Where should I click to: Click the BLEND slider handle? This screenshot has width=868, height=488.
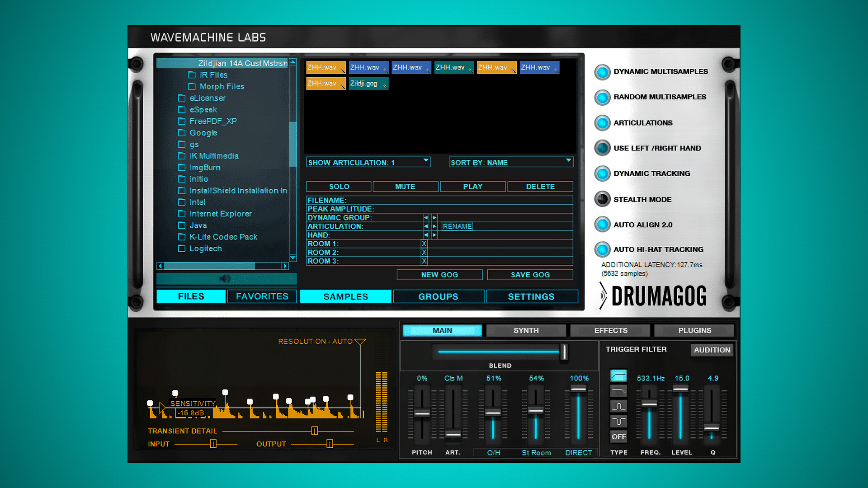(564, 352)
